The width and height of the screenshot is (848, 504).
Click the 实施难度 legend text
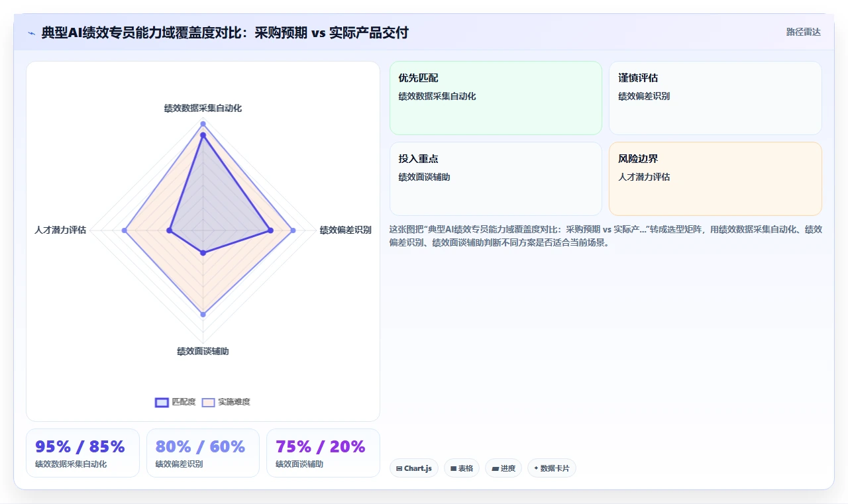point(234,402)
